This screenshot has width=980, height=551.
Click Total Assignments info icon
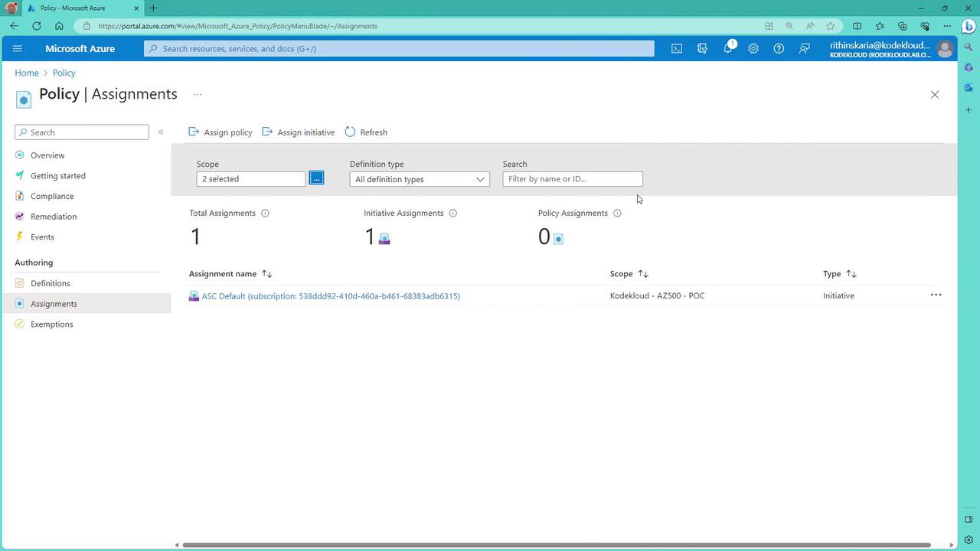tap(265, 214)
